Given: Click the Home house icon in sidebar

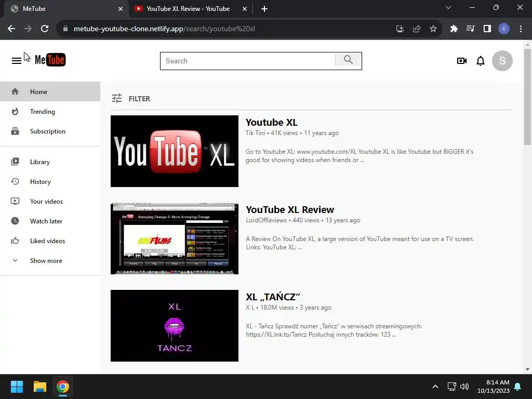Looking at the screenshot, I should pos(15,91).
